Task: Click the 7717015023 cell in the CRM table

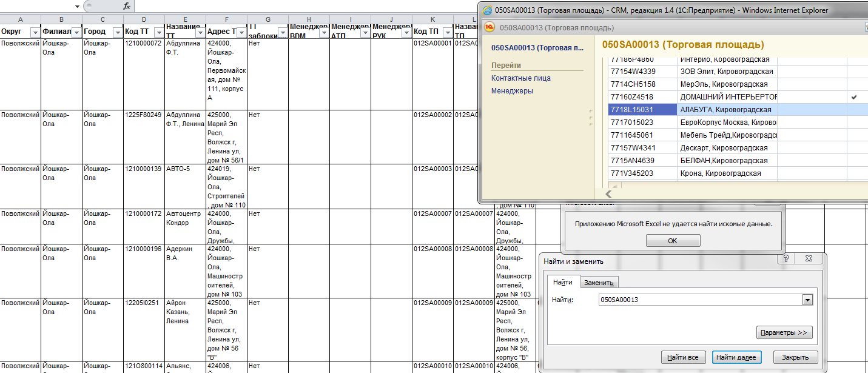Action: [x=642, y=123]
